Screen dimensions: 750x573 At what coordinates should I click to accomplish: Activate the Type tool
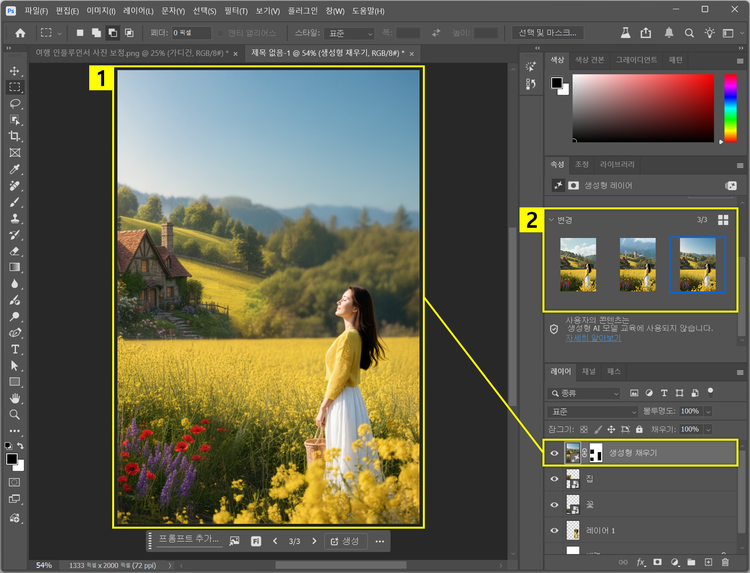(x=15, y=349)
